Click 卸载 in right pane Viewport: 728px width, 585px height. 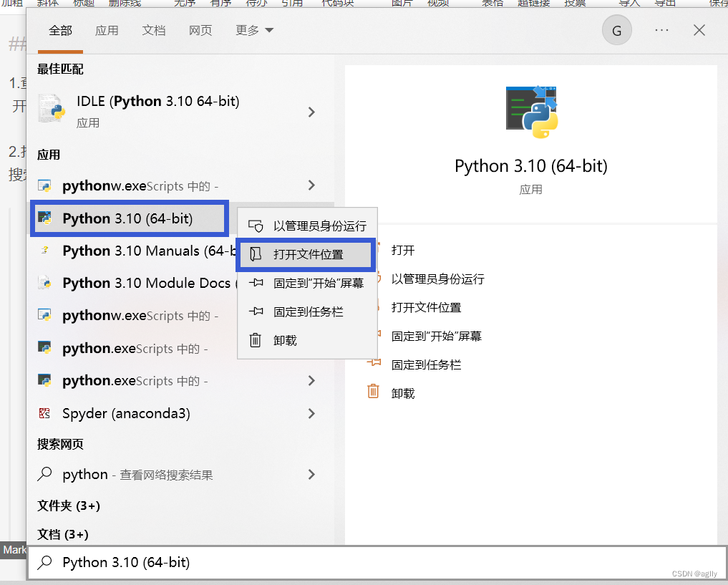(x=402, y=394)
